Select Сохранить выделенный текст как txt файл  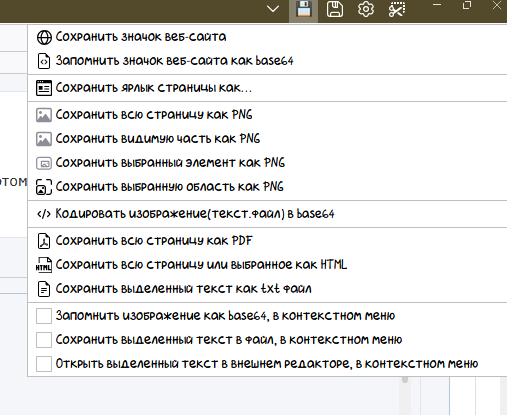tap(183, 289)
